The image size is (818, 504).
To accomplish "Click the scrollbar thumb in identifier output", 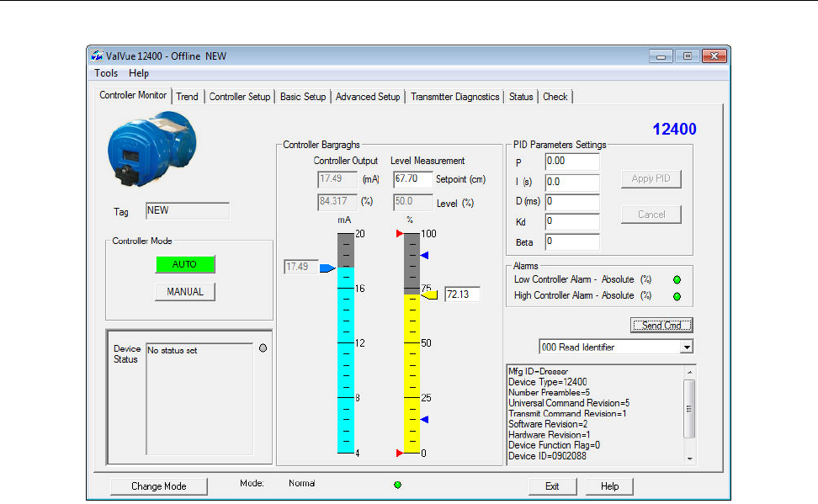I will (x=689, y=409).
